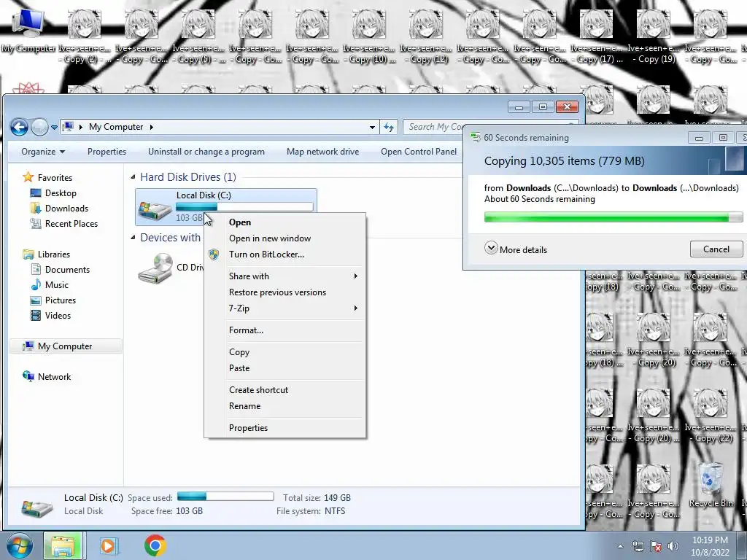
Task: Open the Music library
Action: tap(56, 285)
